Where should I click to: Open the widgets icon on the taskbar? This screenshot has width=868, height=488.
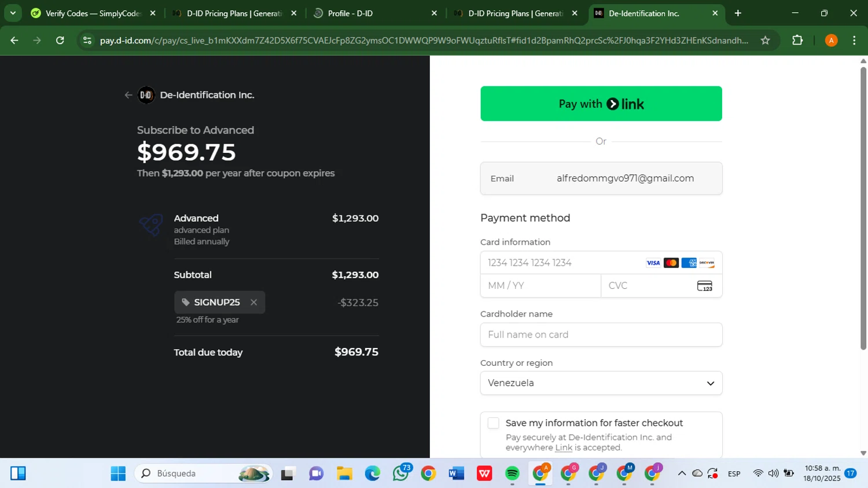point(18,474)
